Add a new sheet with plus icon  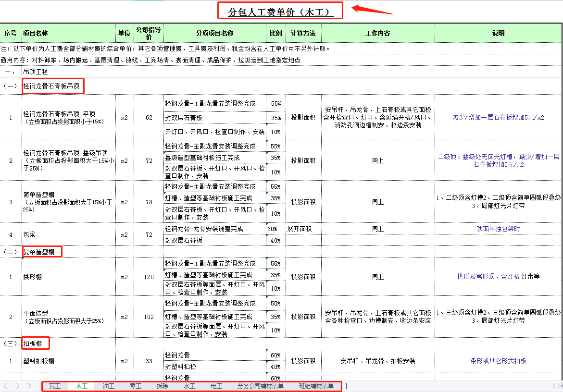pyautogui.click(x=346, y=386)
